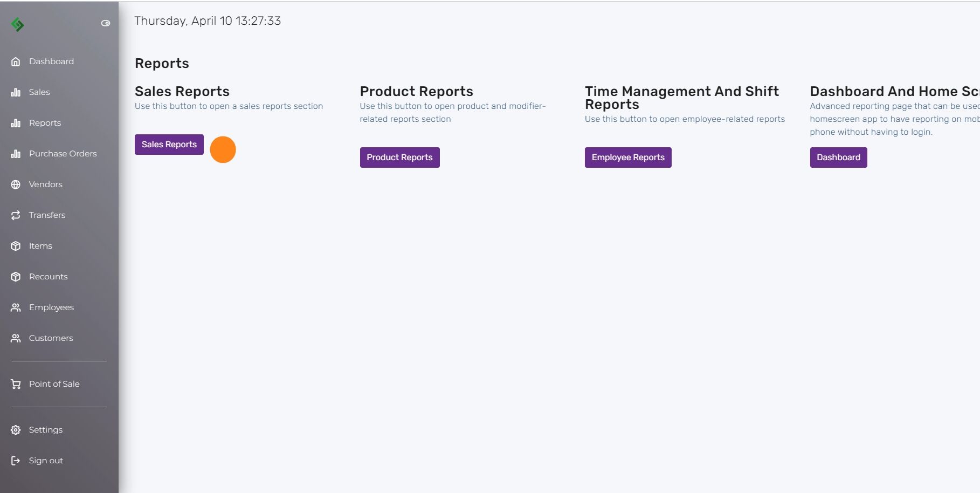This screenshot has height=493, width=980.
Task: Click the Sales bar-chart icon
Action: 16,92
